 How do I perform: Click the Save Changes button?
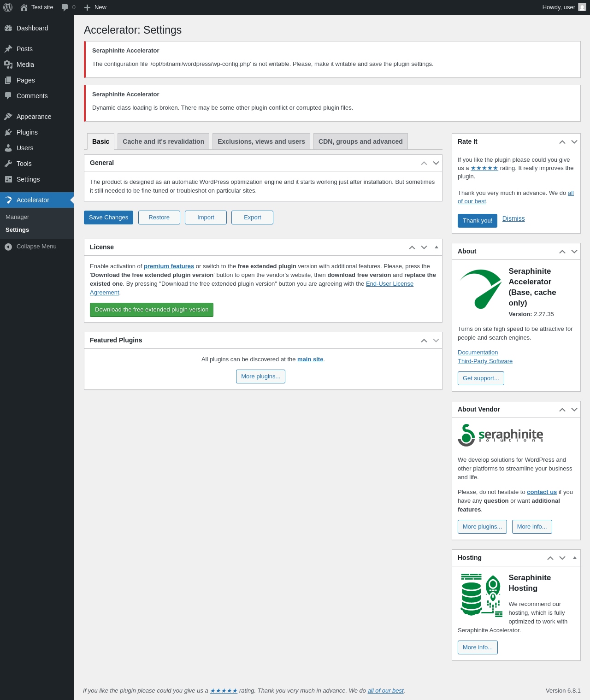[108, 218]
